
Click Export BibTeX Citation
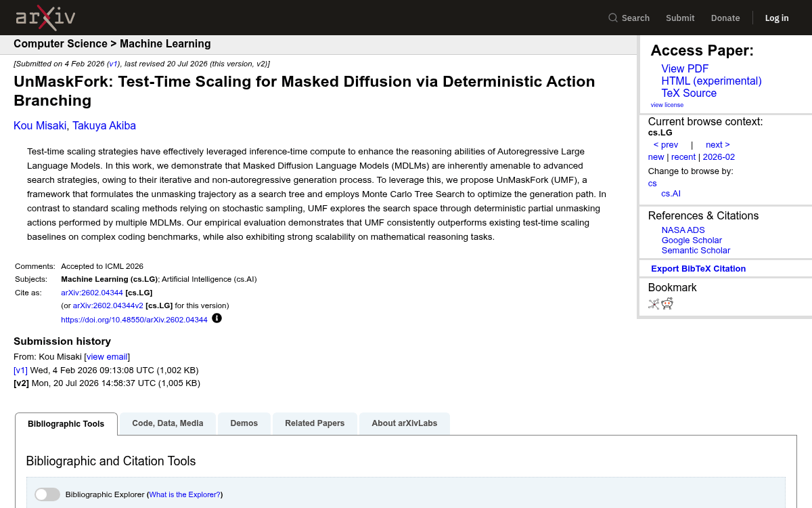click(698, 269)
